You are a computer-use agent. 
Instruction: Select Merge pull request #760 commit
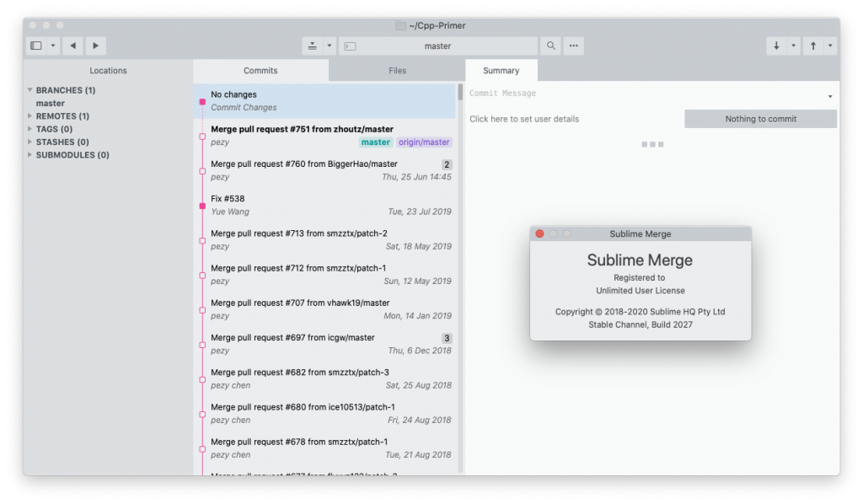pyautogui.click(x=324, y=170)
